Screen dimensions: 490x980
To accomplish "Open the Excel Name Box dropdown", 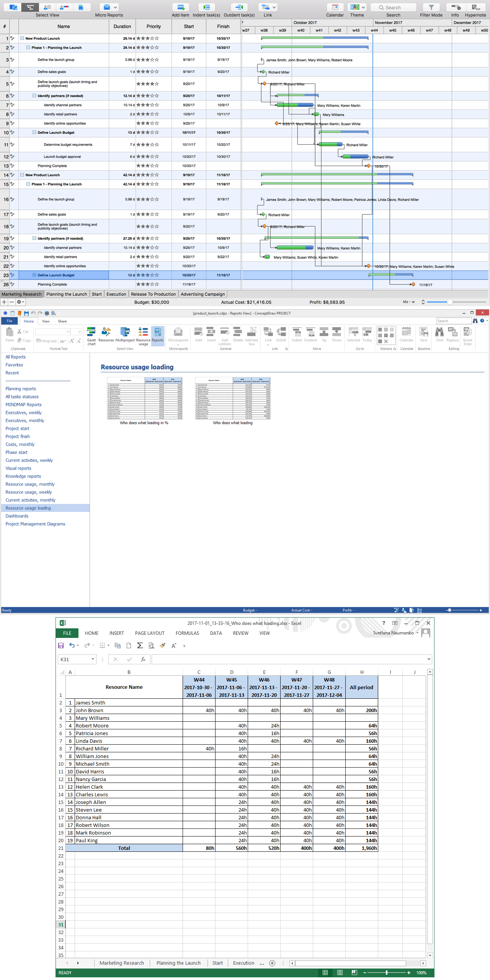I will [x=93, y=659].
